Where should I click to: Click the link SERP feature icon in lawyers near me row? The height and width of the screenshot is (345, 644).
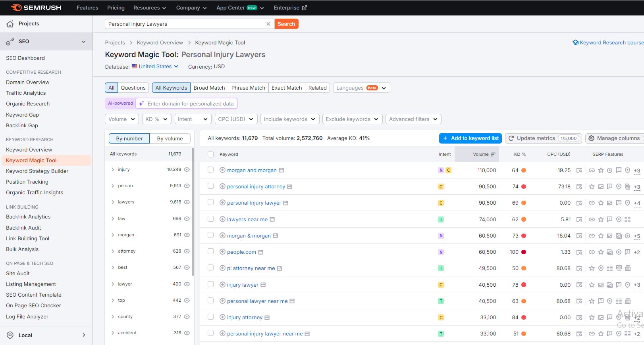point(592,219)
